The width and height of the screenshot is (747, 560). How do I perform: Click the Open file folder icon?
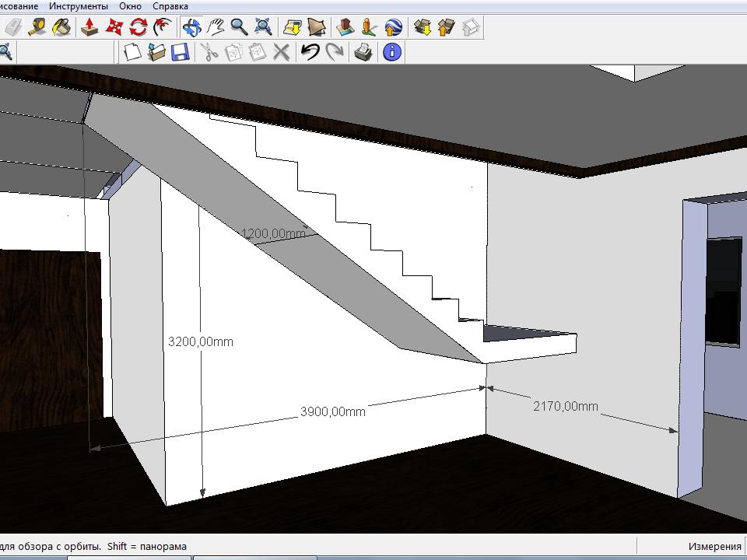coord(156,52)
